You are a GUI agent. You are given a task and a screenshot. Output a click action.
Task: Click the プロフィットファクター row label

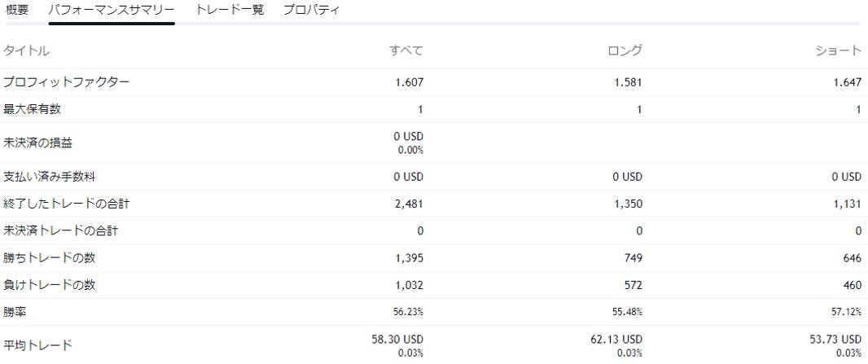click(66, 82)
